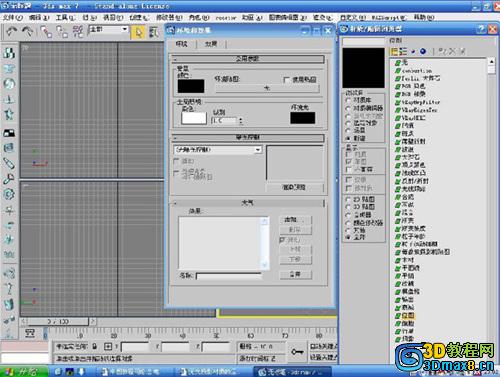Viewport: 500px width, 377px height.
Task: Select the 新建 radio in Browse From
Action: pyautogui.click(x=348, y=138)
